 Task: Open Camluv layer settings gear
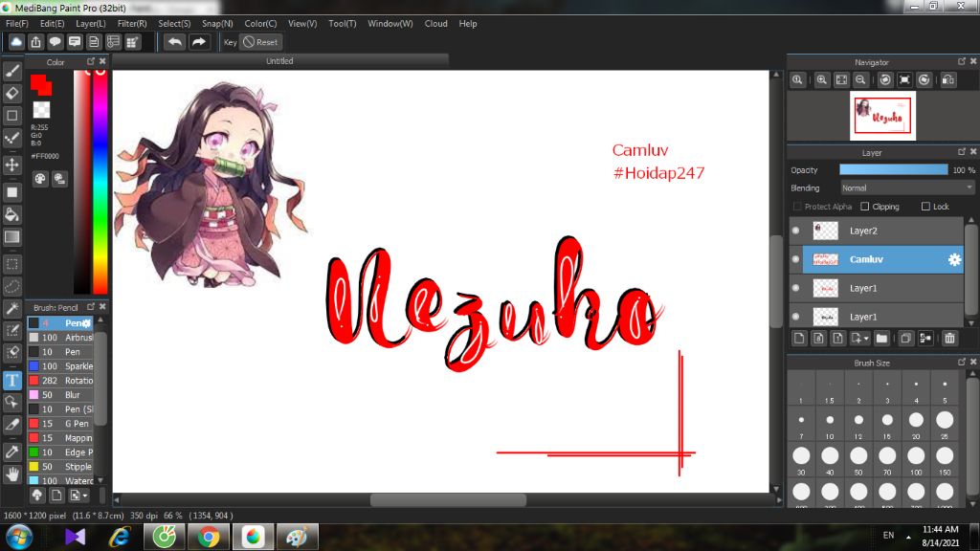(954, 259)
